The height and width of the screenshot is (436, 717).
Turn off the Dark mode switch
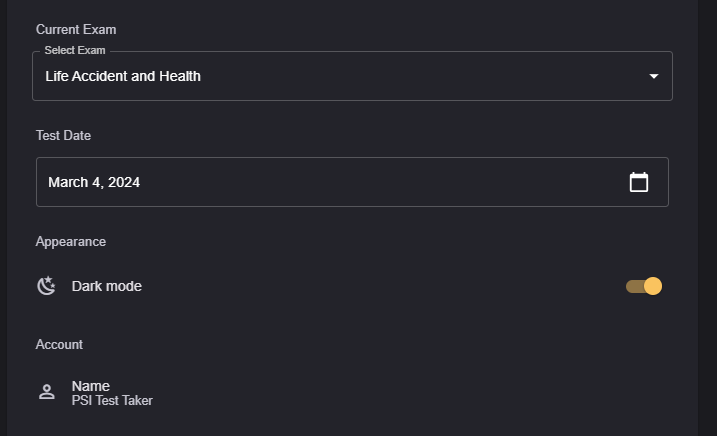pos(644,286)
